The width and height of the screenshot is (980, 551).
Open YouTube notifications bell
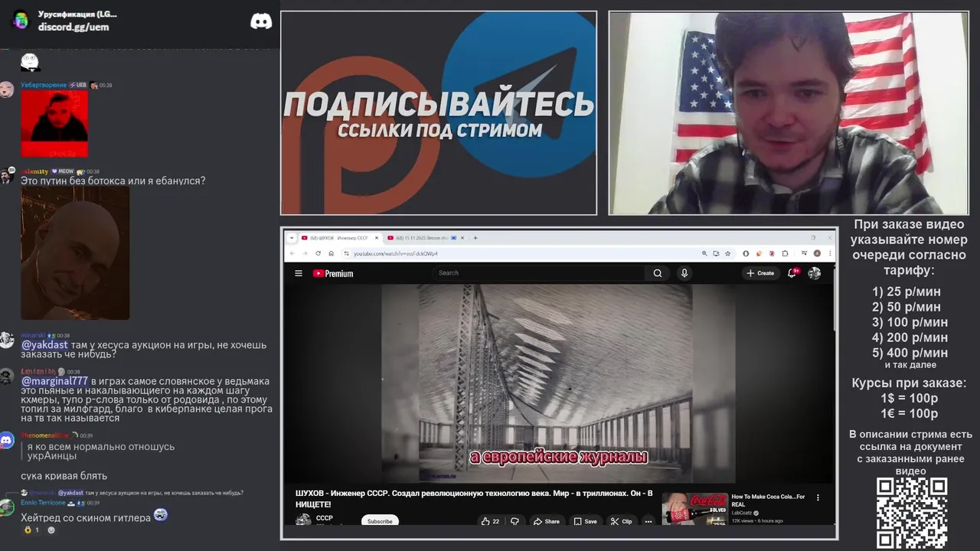792,273
